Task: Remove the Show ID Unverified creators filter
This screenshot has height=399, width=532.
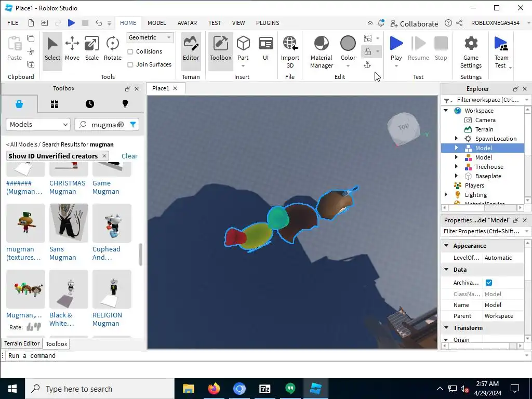Action: pyautogui.click(x=104, y=156)
